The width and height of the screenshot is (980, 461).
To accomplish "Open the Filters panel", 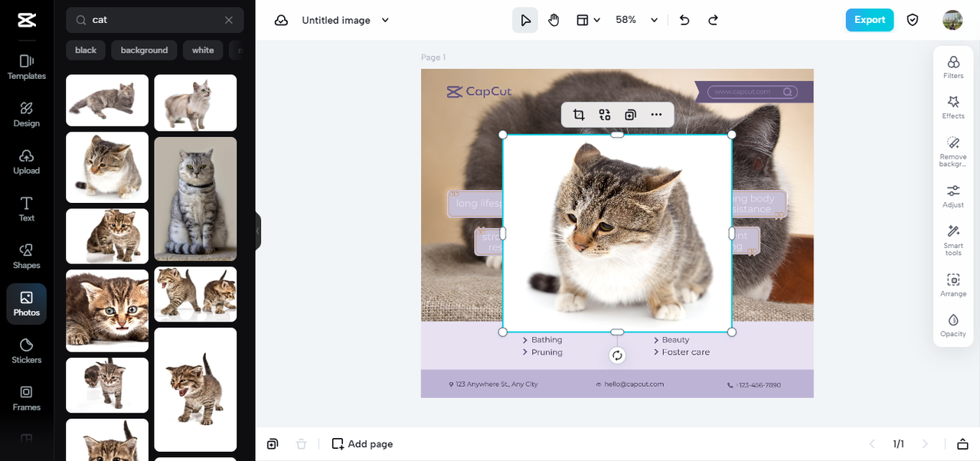I will (x=953, y=67).
